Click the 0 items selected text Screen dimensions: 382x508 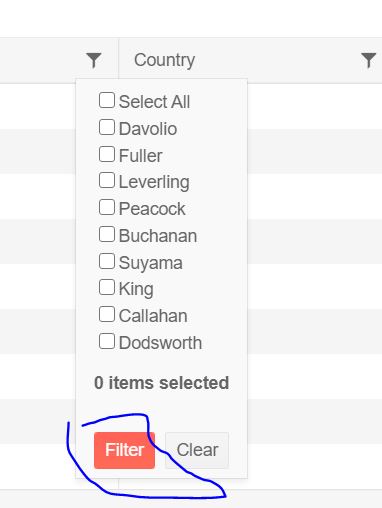coord(162,383)
